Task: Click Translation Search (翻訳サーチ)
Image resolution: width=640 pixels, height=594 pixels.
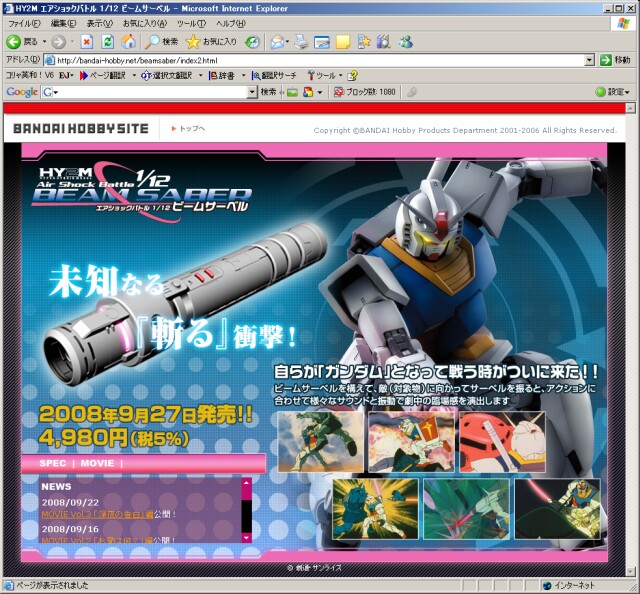Action: 274,76
